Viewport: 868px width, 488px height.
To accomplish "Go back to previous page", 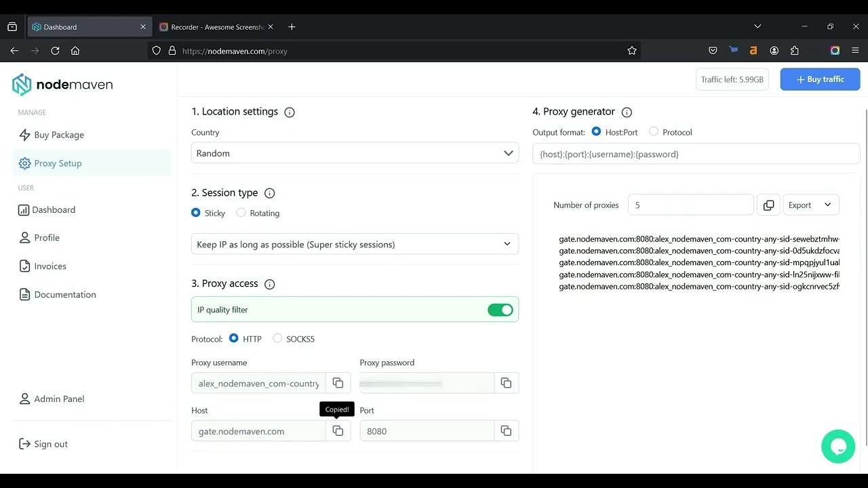I will (x=14, y=51).
